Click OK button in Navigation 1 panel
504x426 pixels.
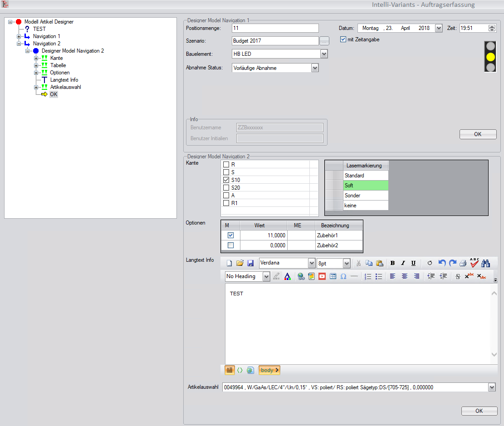[x=478, y=134]
